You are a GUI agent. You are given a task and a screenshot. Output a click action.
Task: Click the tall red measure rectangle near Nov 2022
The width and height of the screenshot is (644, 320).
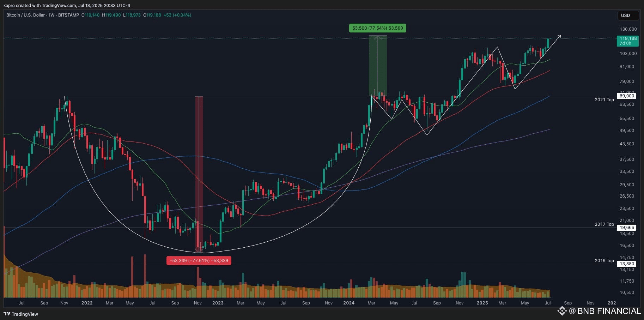tap(199, 174)
